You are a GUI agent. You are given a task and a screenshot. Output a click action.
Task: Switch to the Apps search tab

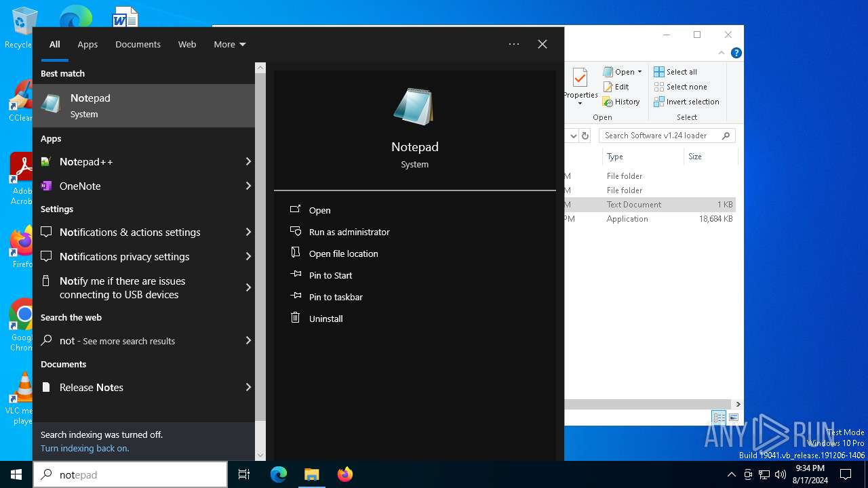tap(87, 44)
